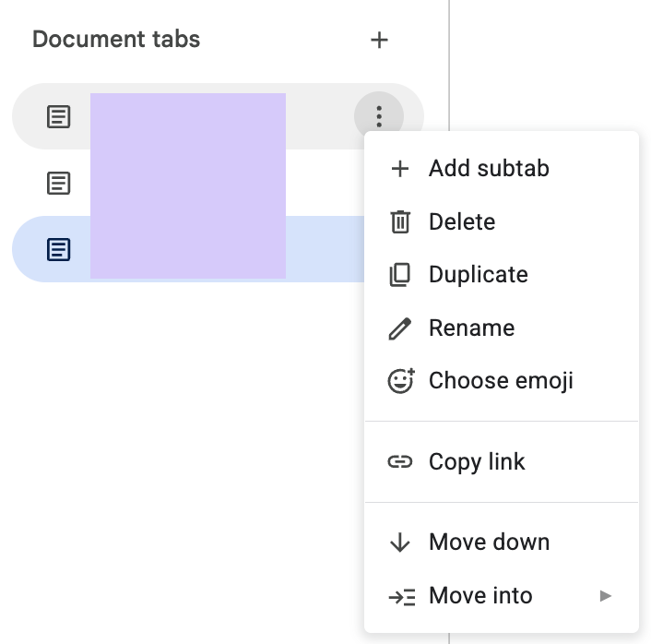Switch to the second, unhighlighted document tab
This screenshot has width=651, height=644.
[x=188, y=183]
